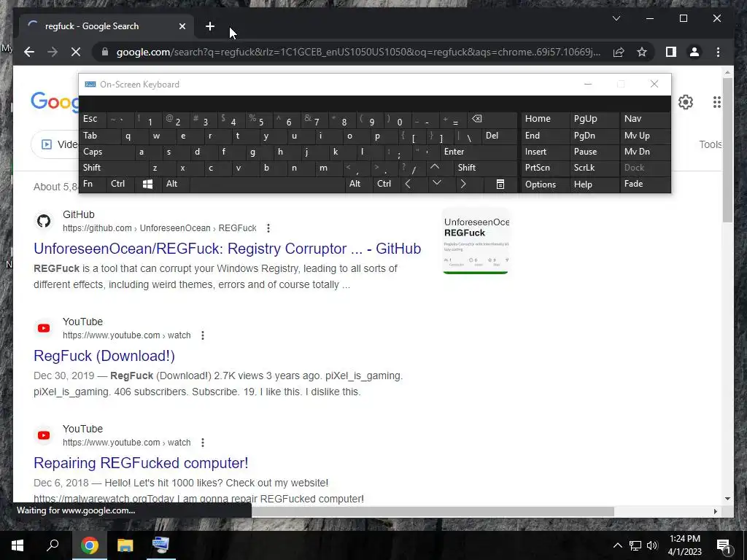This screenshot has width=747, height=560.
Task: Click the REGFuck GitHub thumbnail image
Action: [x=476, y=241]
